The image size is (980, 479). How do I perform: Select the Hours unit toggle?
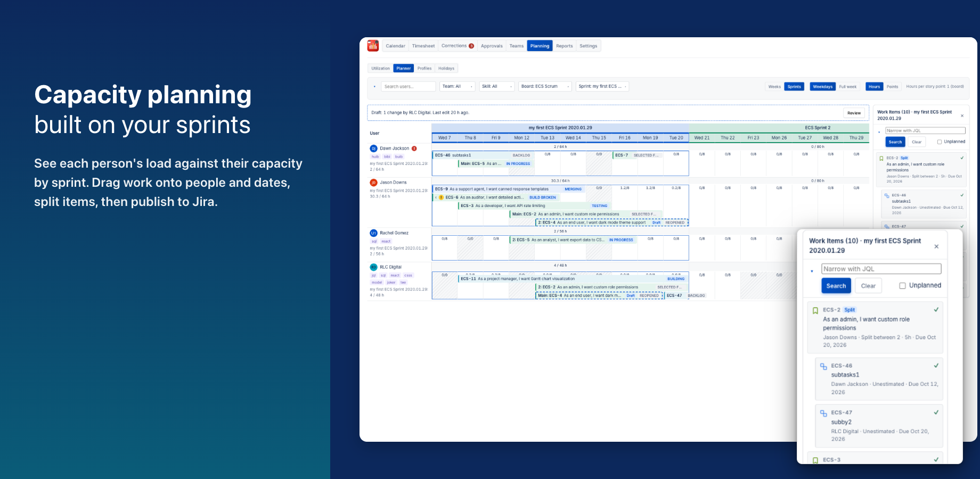point(875,87)
